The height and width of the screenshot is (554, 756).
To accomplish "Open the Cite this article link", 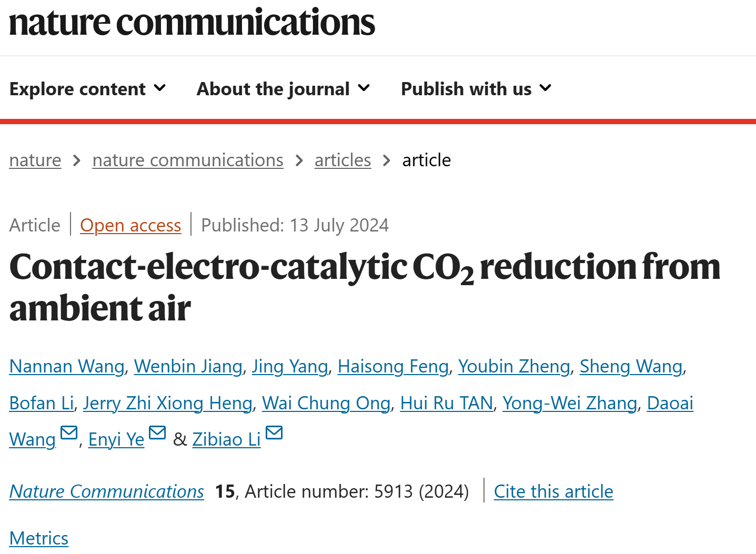I will point(553,491).
